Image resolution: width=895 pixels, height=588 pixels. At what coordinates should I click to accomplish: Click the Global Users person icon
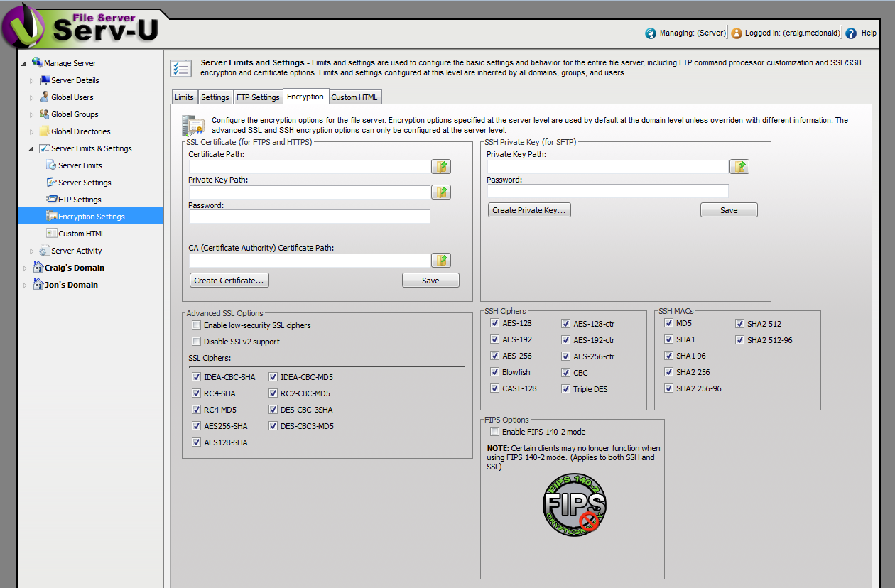coord(45,97)
